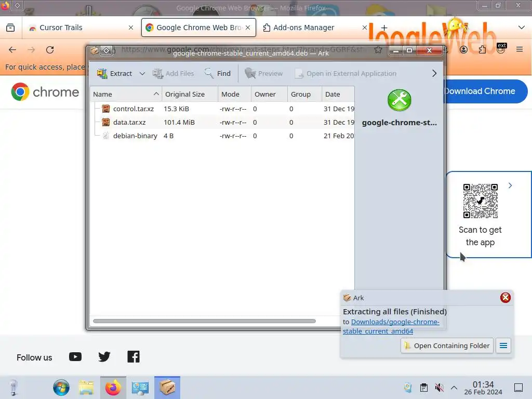Close the Google Chrome Web Browser tab
This screenshot has height=399, width=532.
pos(248,28)
